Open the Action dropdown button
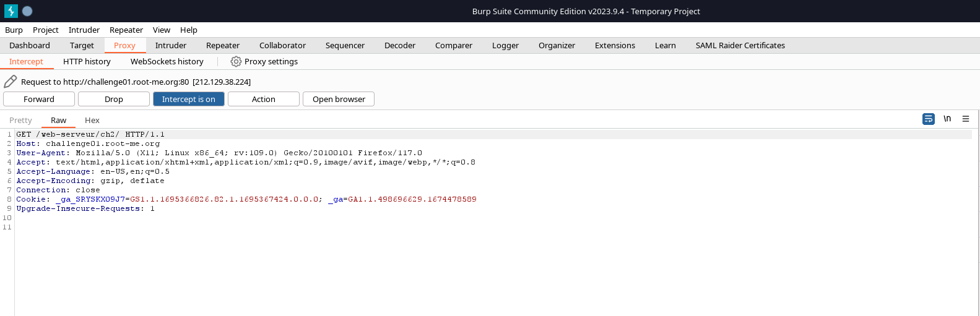This screenshot has width=980, height=316. click(x=264, y=99)
